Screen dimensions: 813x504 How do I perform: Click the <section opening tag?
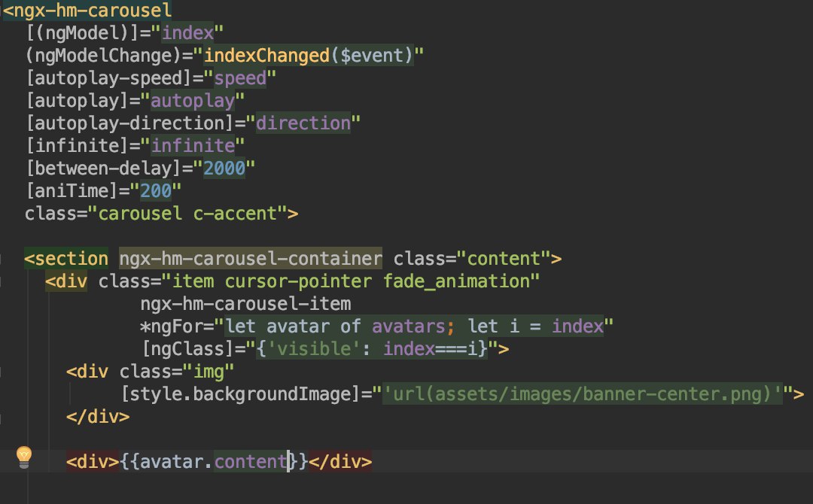click(66, 259)
